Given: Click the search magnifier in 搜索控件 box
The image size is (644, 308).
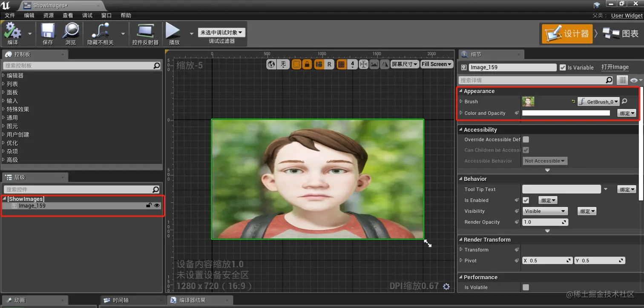Looking at the screenshot, I should [x=156, y=189].
